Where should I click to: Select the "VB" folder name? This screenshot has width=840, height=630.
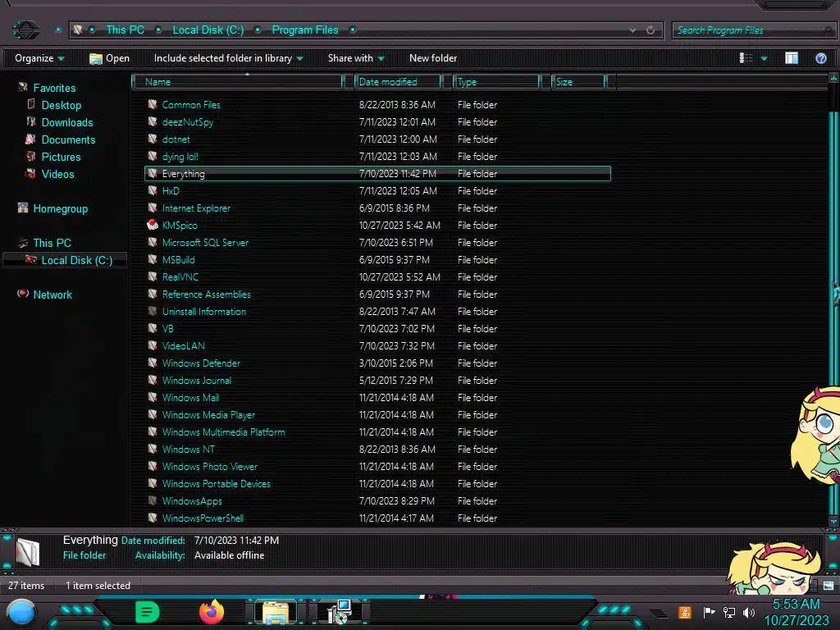[167, 328]
